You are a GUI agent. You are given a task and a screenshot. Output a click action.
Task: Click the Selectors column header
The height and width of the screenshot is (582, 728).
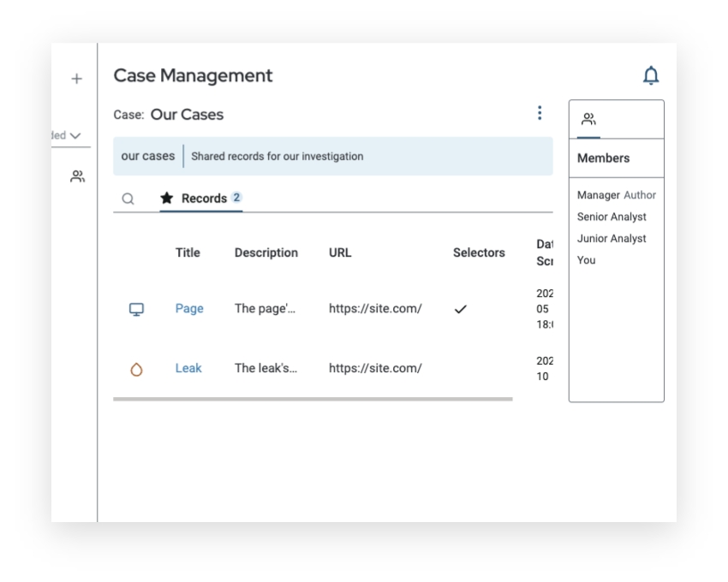pos(479,252)
